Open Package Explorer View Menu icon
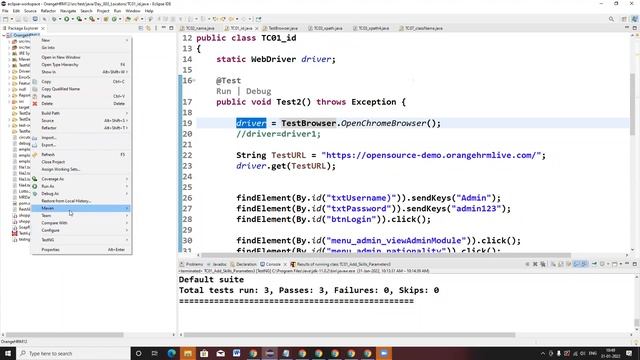The width and height of the screenshot is (640, 360). tap(156, 28)
